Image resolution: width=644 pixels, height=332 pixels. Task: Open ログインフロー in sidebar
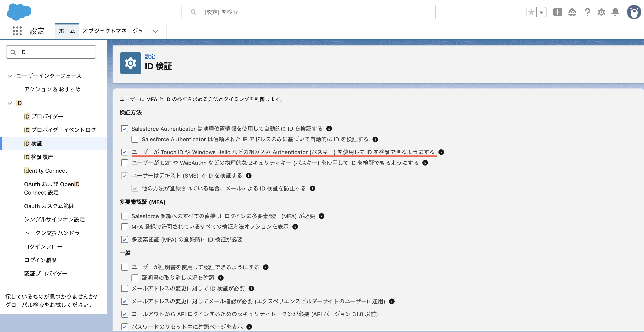coord(43,247)
